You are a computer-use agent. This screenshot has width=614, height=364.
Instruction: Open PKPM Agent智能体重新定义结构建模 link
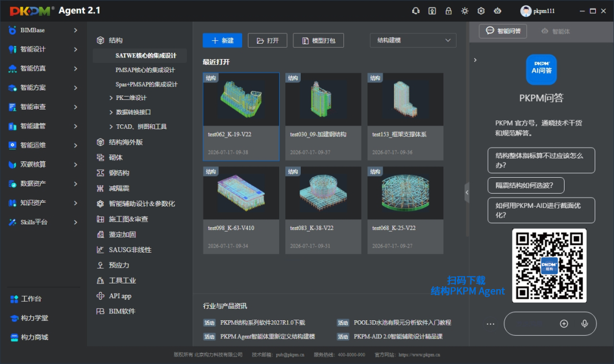click(x=267, y=336)
